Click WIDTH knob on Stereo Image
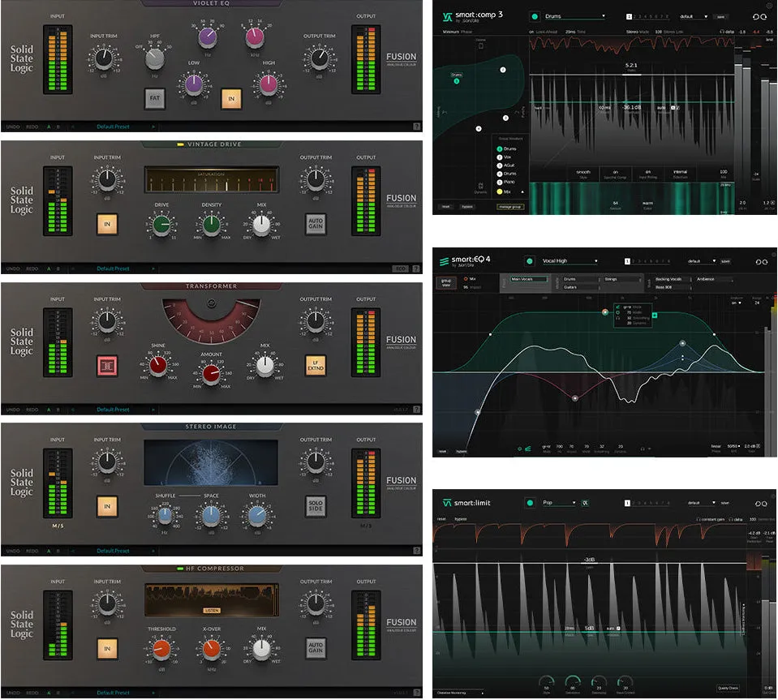 pos(257,516)
